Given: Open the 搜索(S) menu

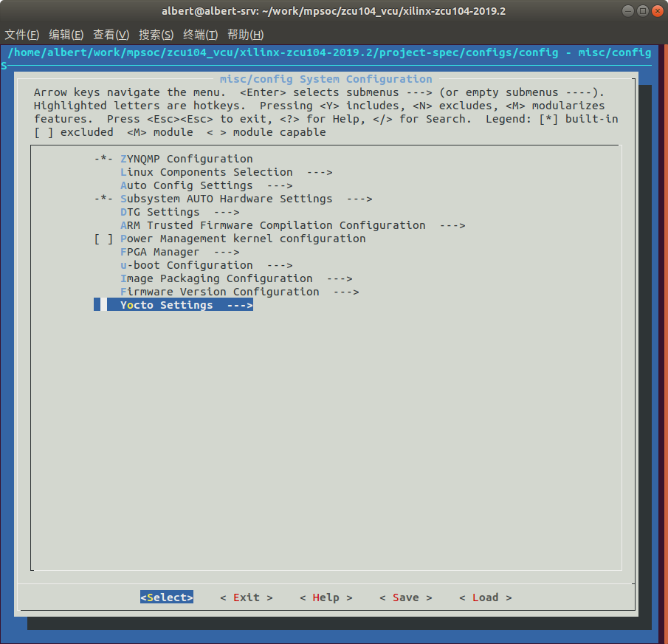Looking at the screenshot, I should 156,35.
